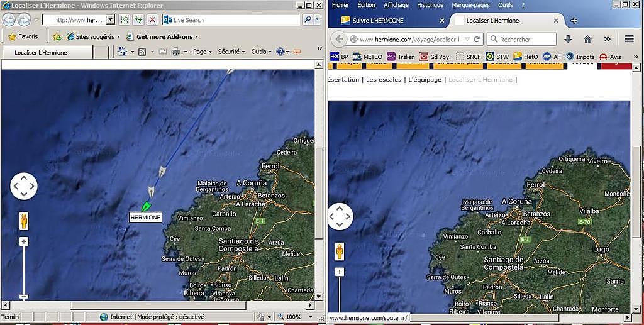The width and height of the screenshot is (644, 325).
Task: Open the Impots bookmark
Action: pos(580,57)
